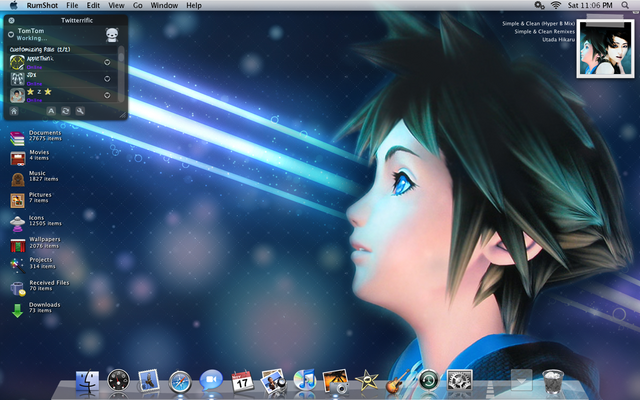Open Finder from the Dock
The height and width of the screenshot is (400, 640).
87,381
